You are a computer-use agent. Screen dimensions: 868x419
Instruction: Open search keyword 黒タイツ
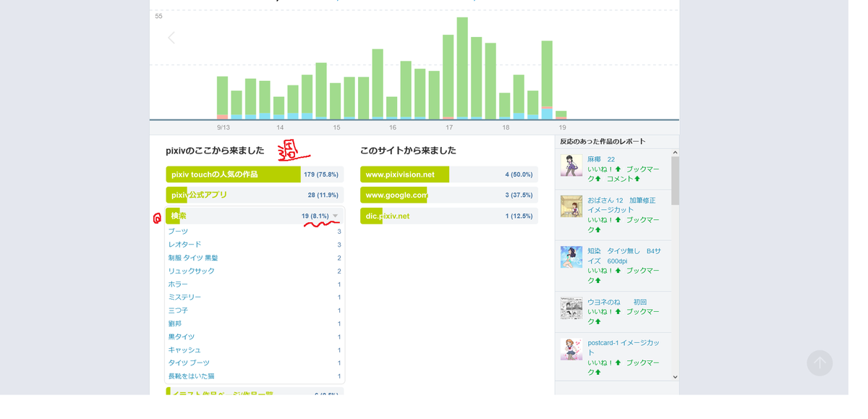[181, 337]
